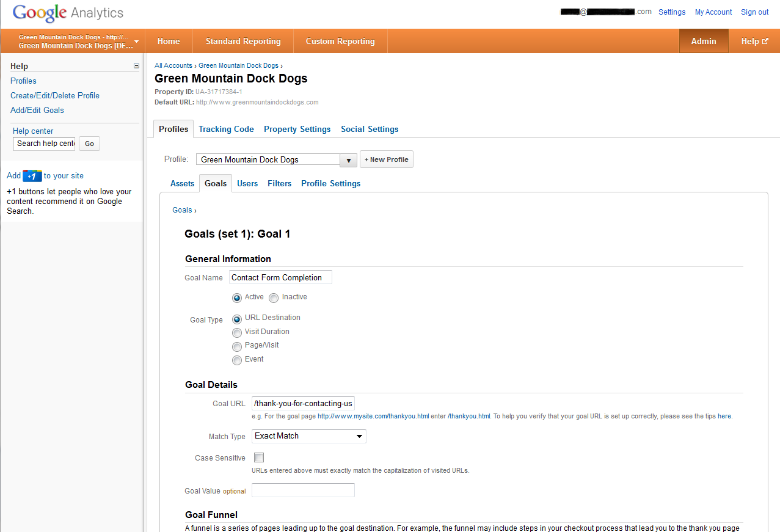780x532 pixels.
Task: Click the 'here' tips link
Action: (x=724, y=417)
